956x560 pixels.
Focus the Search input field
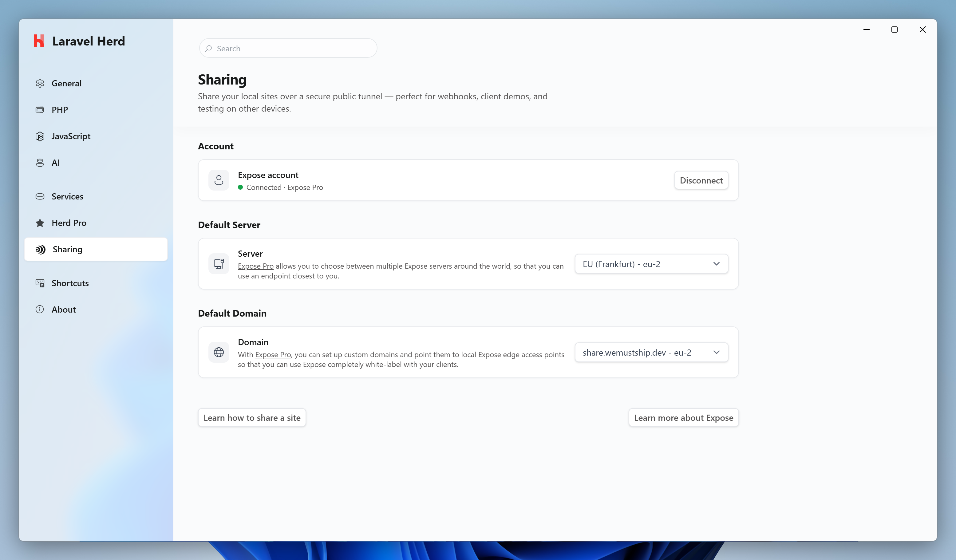(x=288, y=48)
